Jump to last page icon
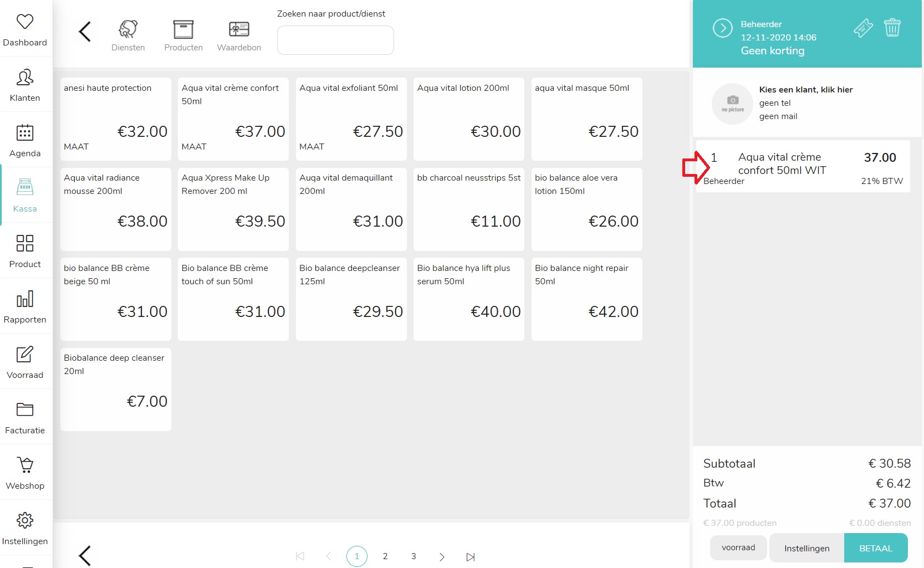The height and width of the screenshot is (568, 924). coord(471,557)
